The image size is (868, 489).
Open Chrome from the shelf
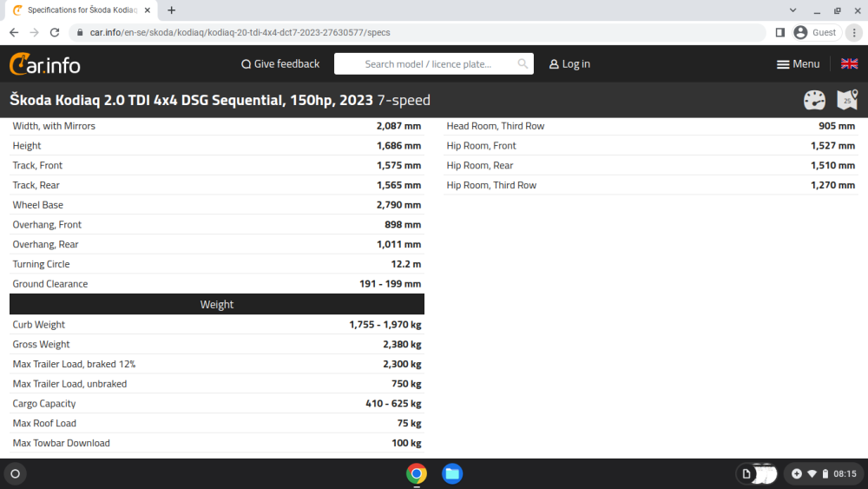417,473
